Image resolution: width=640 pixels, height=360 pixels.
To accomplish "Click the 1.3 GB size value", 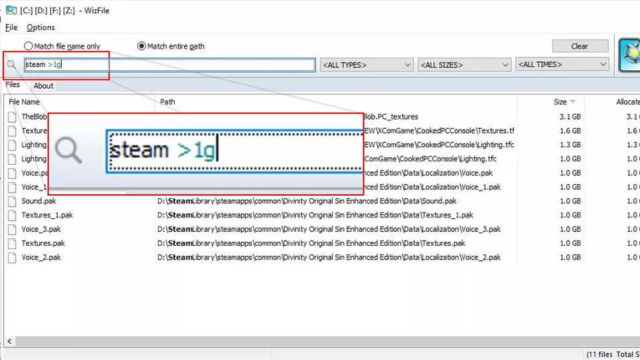I will point(570,145).
